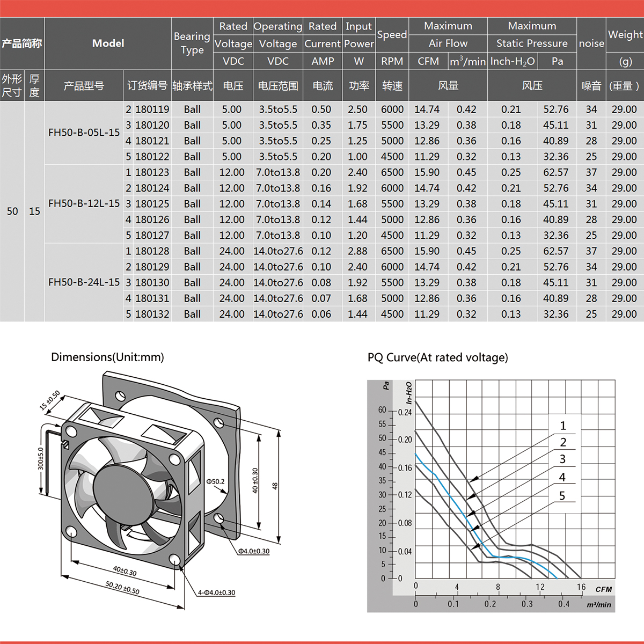Click the "7.0to13.8" range in row 180126
This screenshot has width=644, height=644.
point(278,219)
